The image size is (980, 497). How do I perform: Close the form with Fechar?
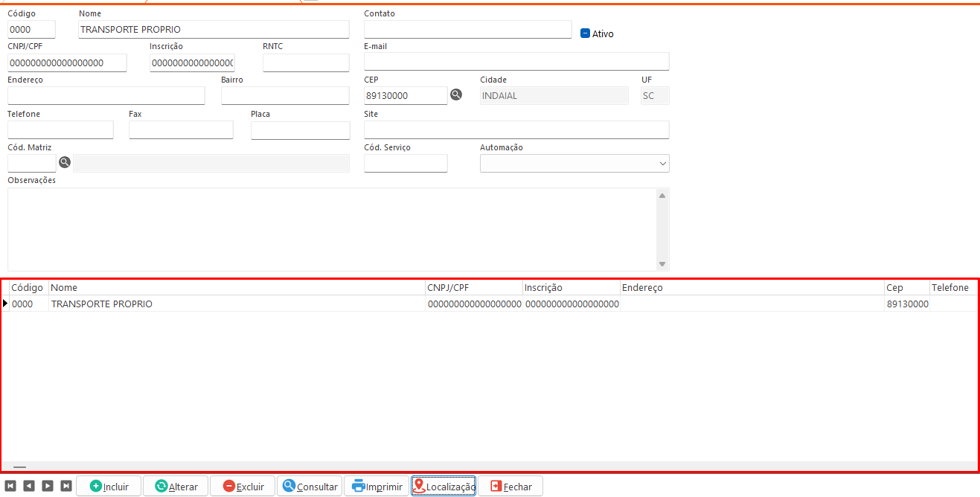click(510, 487)
